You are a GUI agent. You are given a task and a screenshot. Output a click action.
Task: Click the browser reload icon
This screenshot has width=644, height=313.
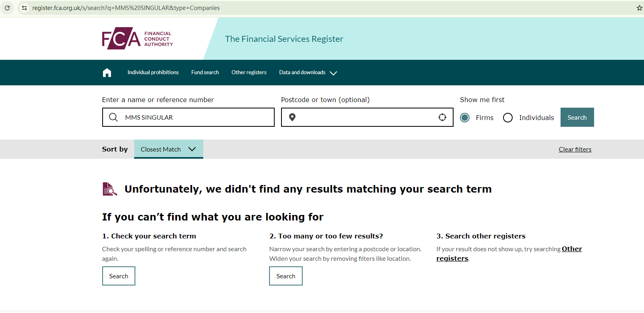pos(7,8)
